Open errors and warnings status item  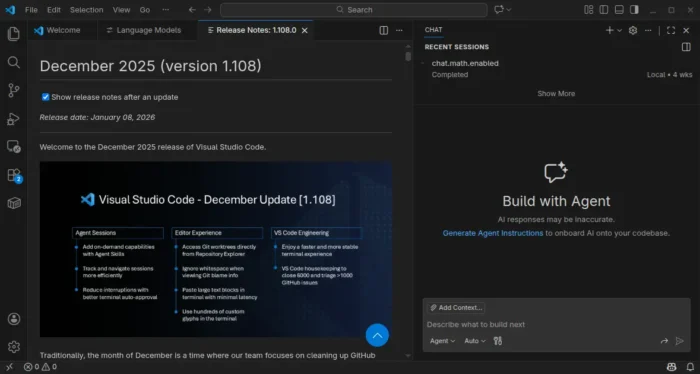pos(40,367)
